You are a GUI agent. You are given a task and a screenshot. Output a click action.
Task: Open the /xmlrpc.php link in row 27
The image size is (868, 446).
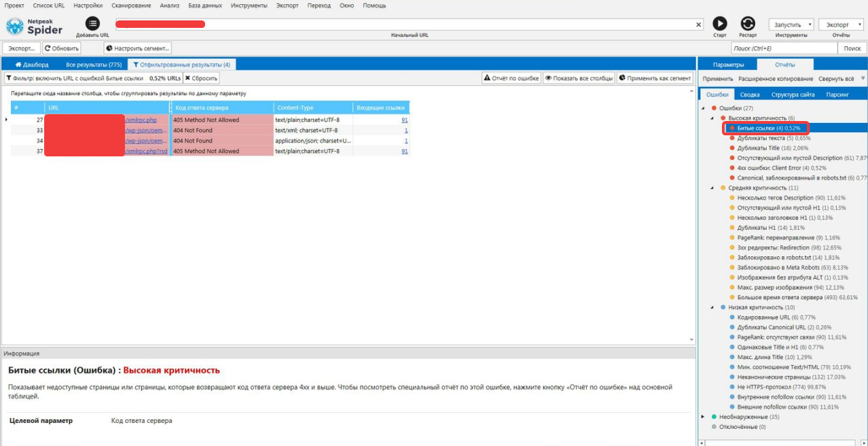pos(141,120)
